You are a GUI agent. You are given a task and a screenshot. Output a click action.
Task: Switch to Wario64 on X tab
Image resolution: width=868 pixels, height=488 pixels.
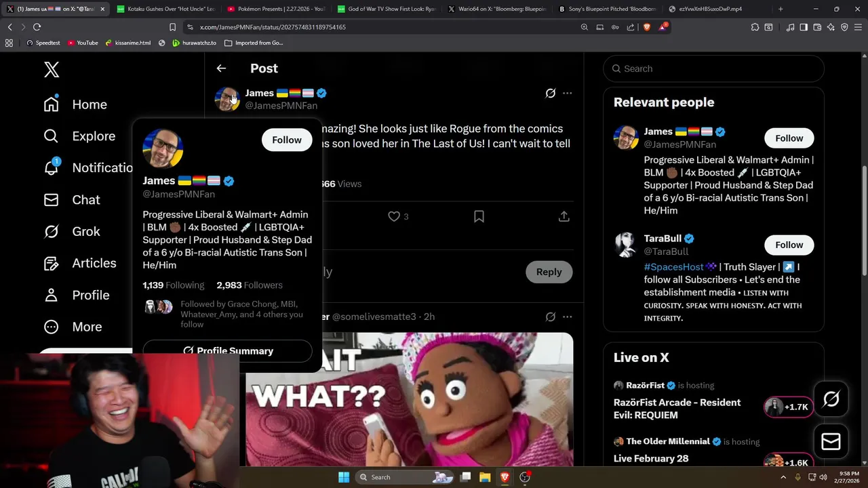pyautogui.click(x=496, y=9)
